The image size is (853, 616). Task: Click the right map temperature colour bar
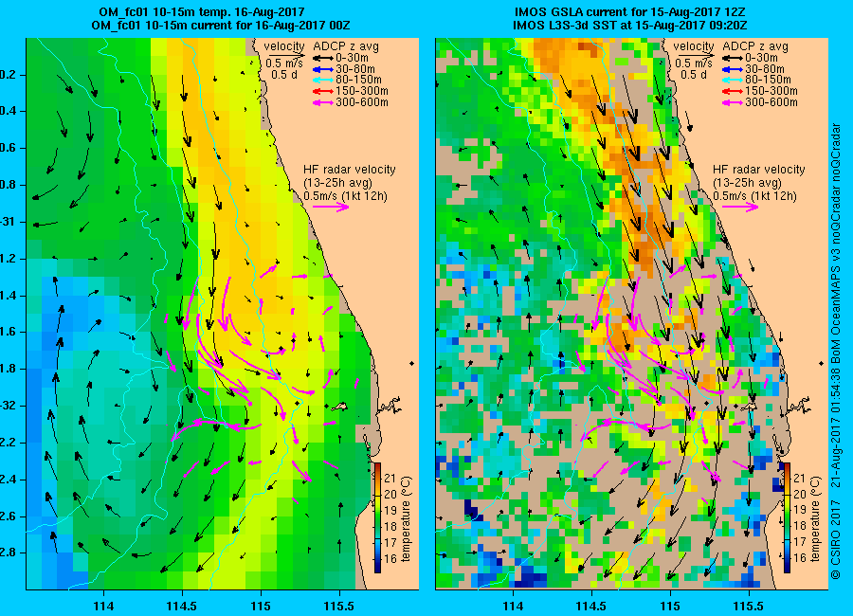(787, 517)
